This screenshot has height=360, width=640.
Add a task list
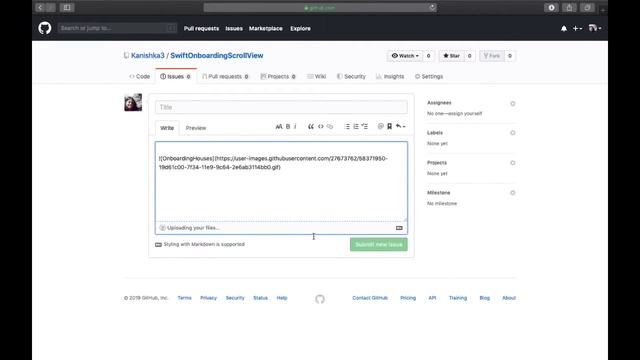(365, 127)
